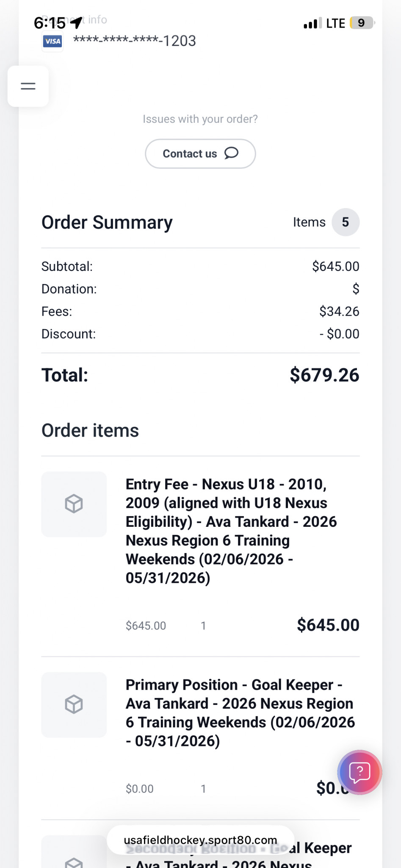The image size is (401, 868).
Task: Tap the speech bubble icon in Contact us
Action: (231, 153)
